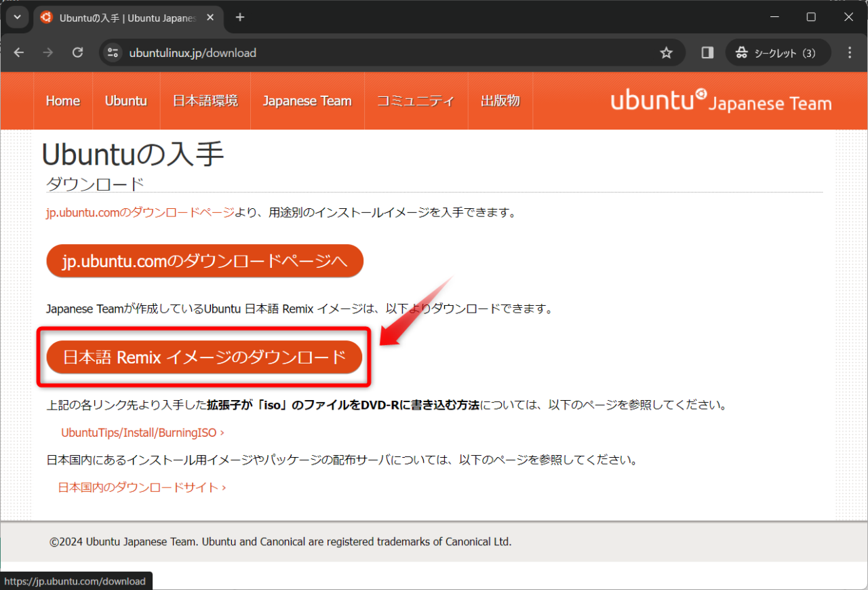
Task: Select Home in the navigation bar
Action: 63,100
